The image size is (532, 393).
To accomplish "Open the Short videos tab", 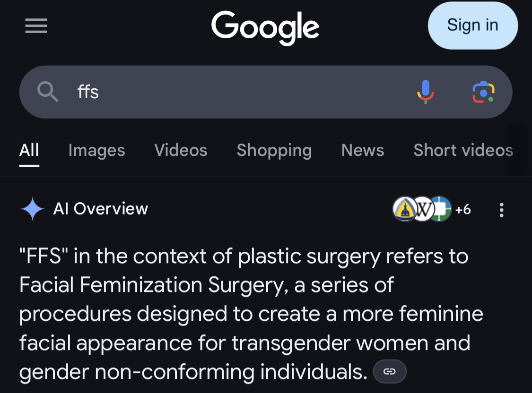I will (x=463, y=150).
